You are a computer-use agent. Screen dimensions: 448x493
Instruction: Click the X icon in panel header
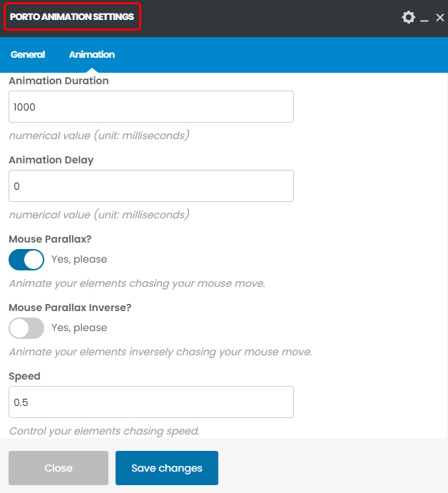439,17
